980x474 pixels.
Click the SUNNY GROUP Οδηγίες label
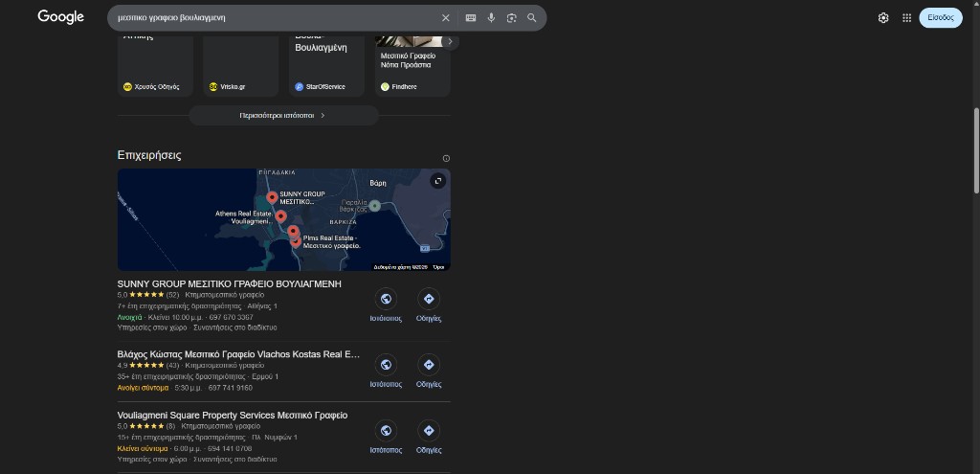click(429, 318)
